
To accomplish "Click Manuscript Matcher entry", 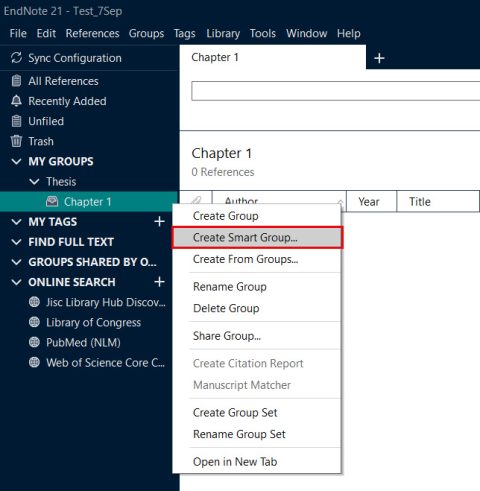I will tap(257, 385).
